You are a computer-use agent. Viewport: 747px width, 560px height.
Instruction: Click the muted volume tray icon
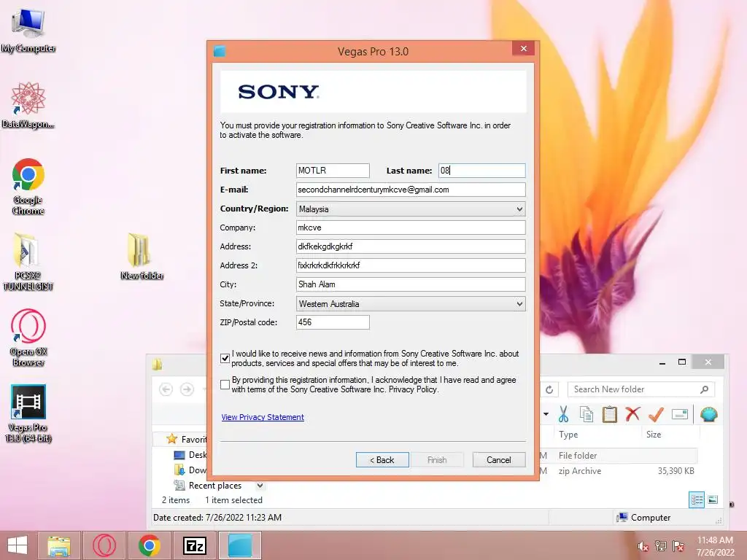coord(643,546)
